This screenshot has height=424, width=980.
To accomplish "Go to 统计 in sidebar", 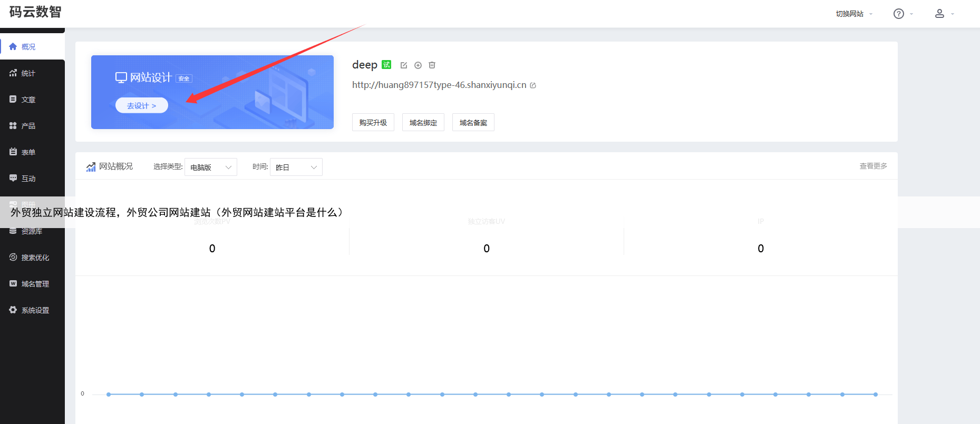I will click(x=28, y=73).
